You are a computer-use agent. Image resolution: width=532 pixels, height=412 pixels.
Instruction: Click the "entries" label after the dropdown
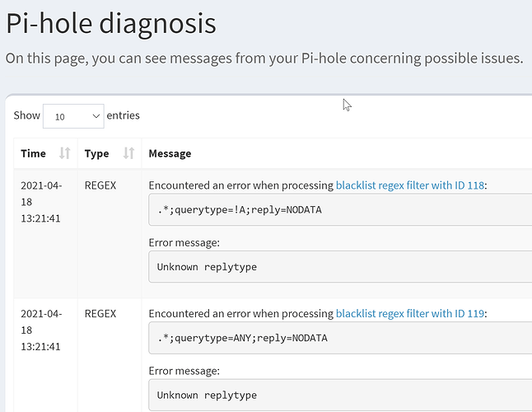[x=124, y=115]
